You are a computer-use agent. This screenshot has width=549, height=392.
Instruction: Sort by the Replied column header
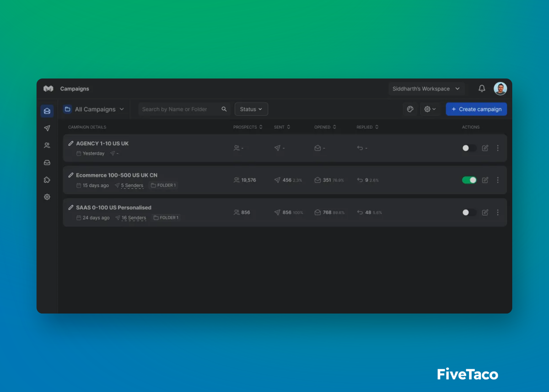[367, 127]
